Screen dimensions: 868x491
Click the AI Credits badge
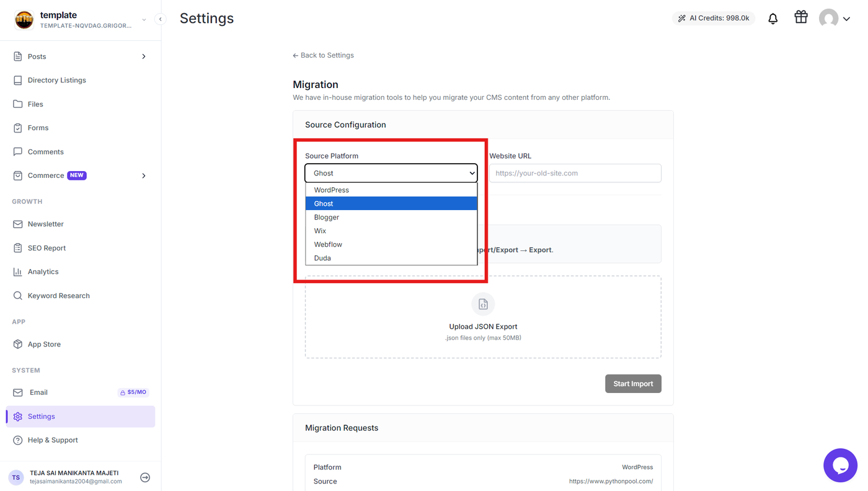714,18
